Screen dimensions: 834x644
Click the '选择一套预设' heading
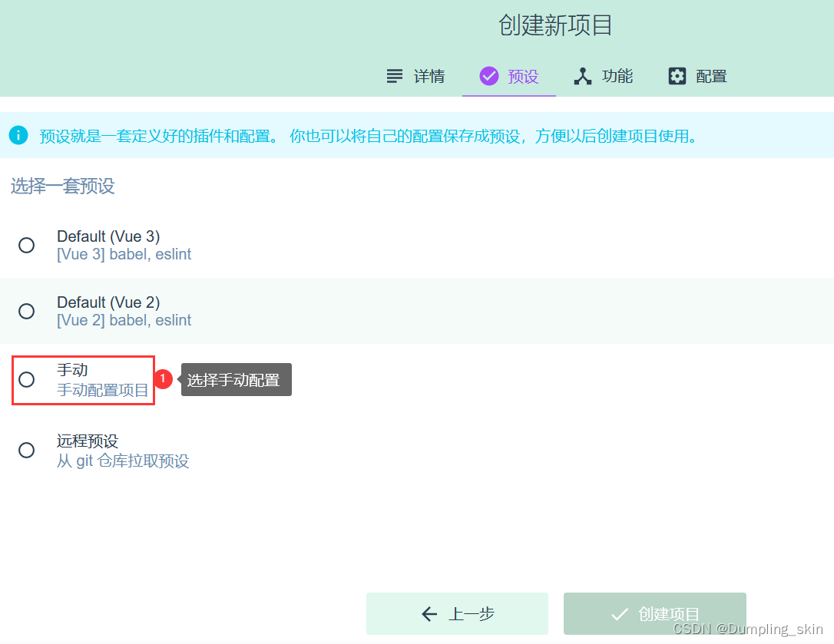[63, 186]
